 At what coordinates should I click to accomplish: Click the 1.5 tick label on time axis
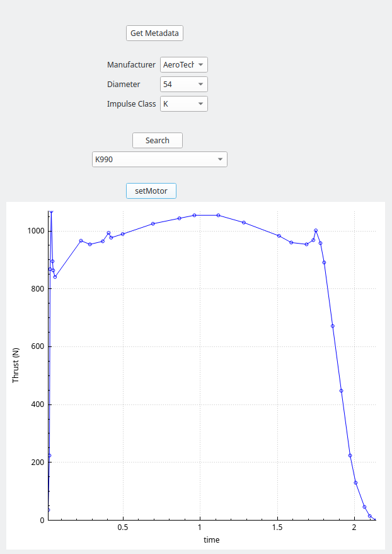click(x=277, y=527)
